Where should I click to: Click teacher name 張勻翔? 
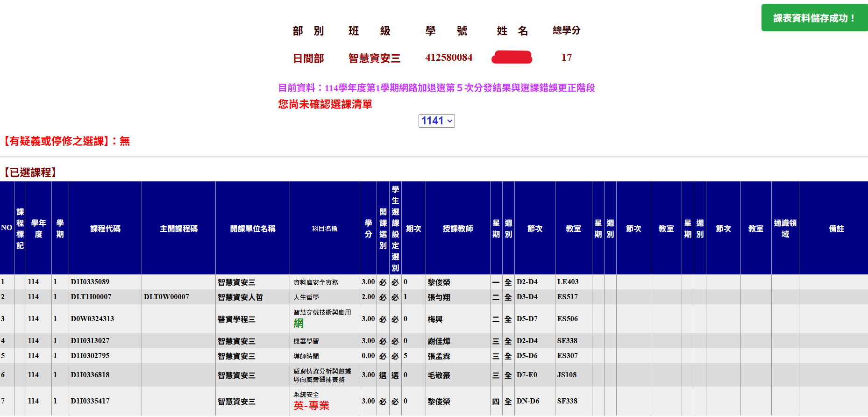439,297
